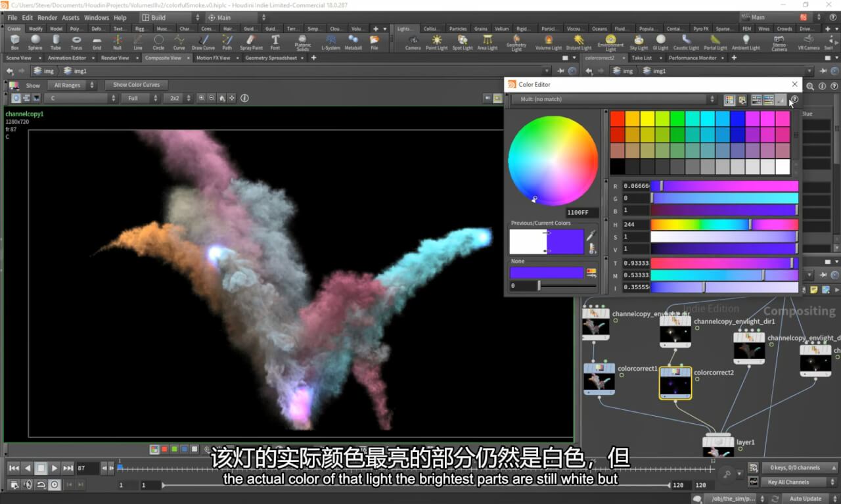Pick the yellow palette swatch
This screenshot has height=504, width=841.
pyautogui.click(x=648, y=118)
